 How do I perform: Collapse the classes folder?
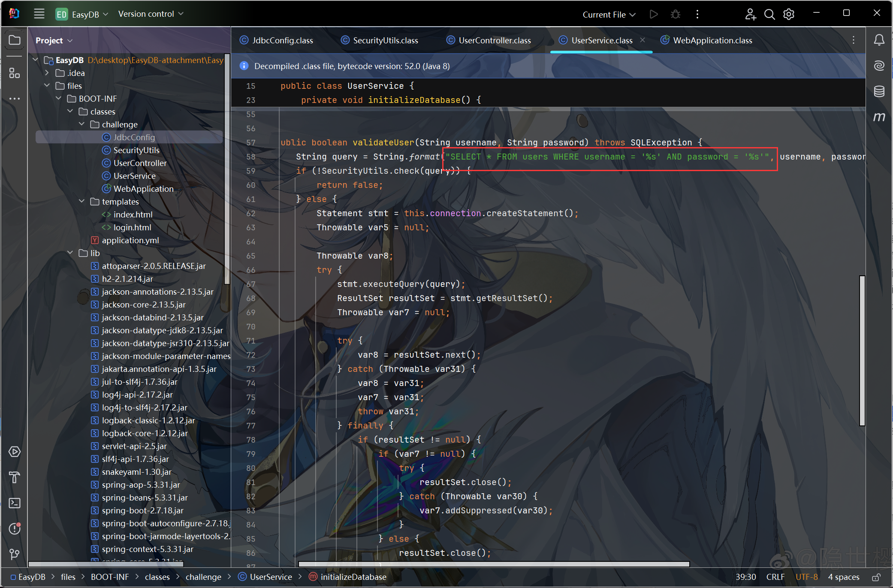(70, 112)
